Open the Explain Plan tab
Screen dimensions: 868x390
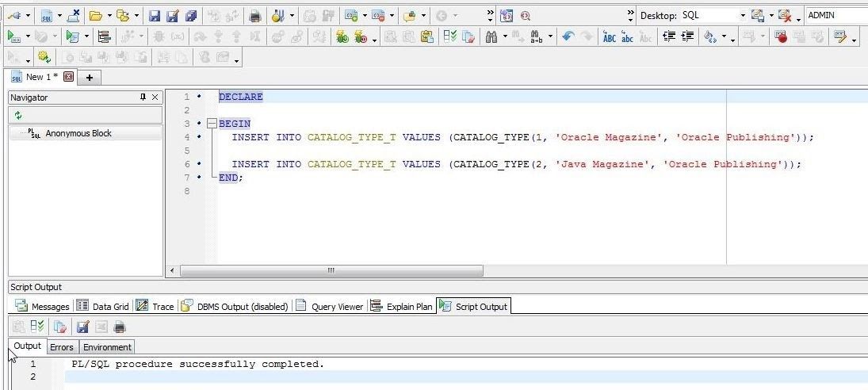402,306
